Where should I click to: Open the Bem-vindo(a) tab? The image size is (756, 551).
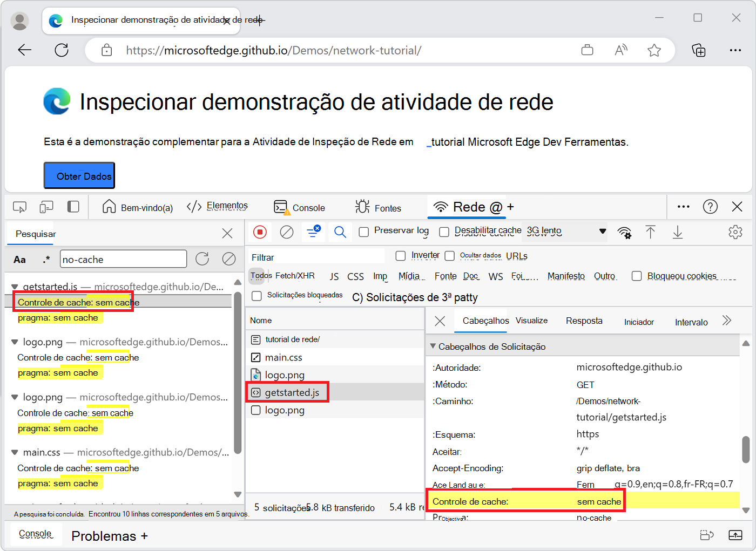[138, 207]
